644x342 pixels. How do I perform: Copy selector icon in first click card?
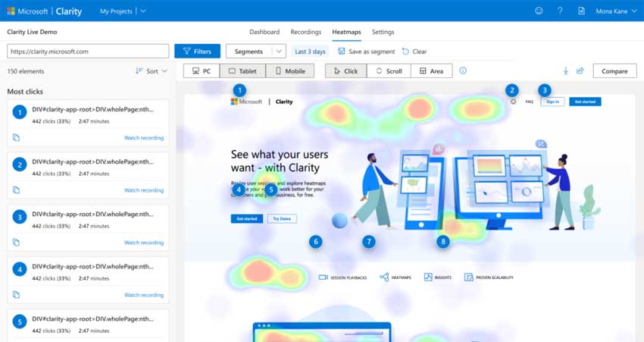click(x=16, y=137)
